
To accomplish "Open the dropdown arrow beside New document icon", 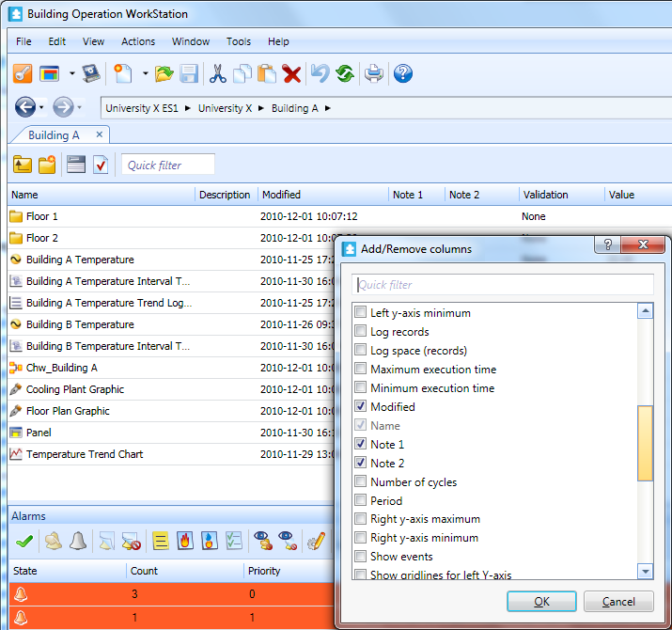I will click(x=145, y=73).
